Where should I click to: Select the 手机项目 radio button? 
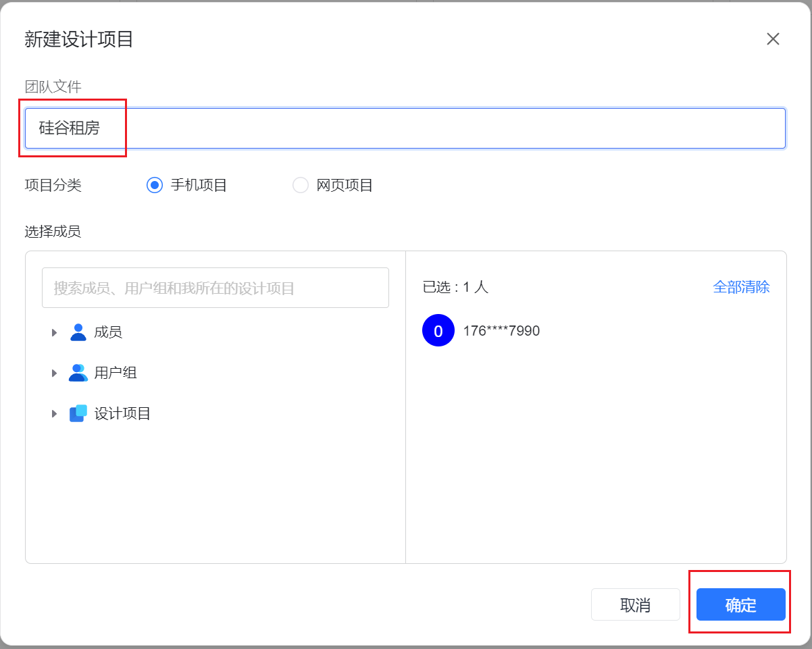(x=155, y=185)
